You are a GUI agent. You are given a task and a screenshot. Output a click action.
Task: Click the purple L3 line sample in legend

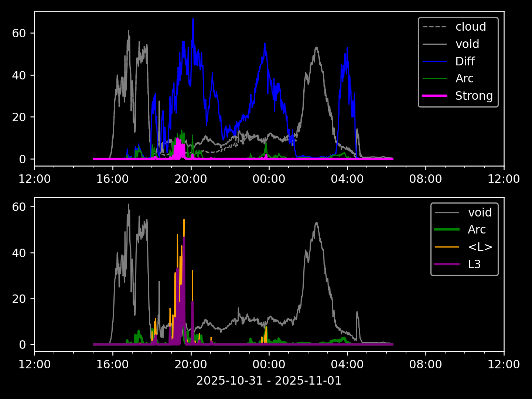pos(447,264)
